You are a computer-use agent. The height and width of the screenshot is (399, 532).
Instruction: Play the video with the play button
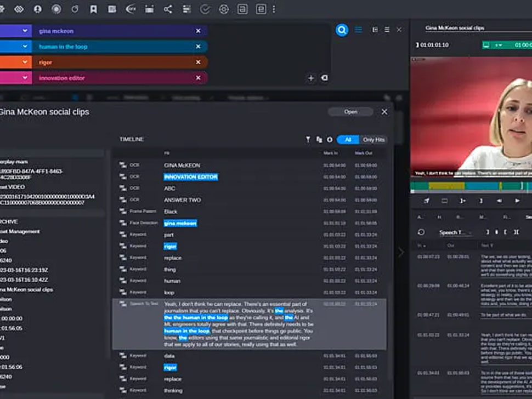517,201
